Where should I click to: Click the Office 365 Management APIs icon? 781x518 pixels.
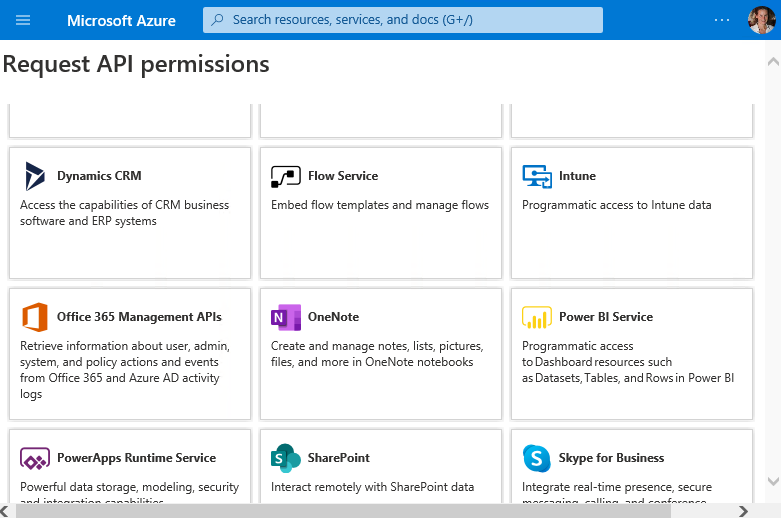pos(35,317)
